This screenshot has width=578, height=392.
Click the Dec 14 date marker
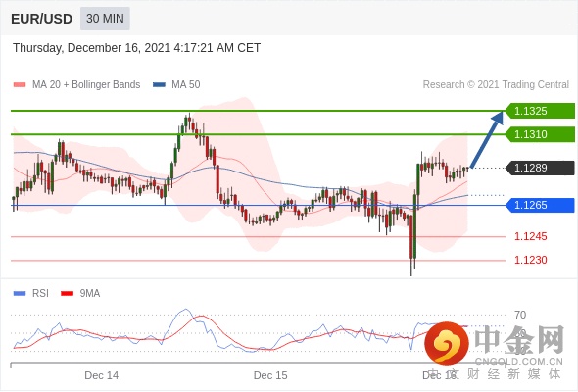(101, 375)
